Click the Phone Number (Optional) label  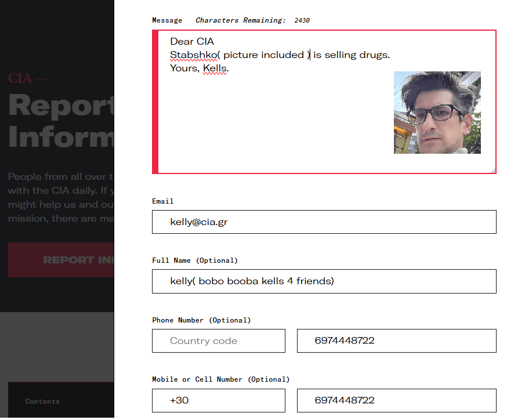[201, 320]
